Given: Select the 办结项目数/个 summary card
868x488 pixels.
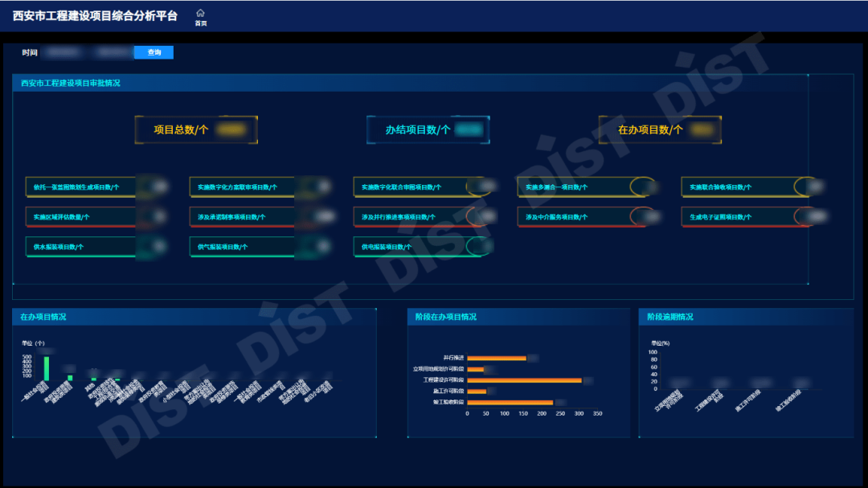Looking at the screenshot, I should (428, 129).
